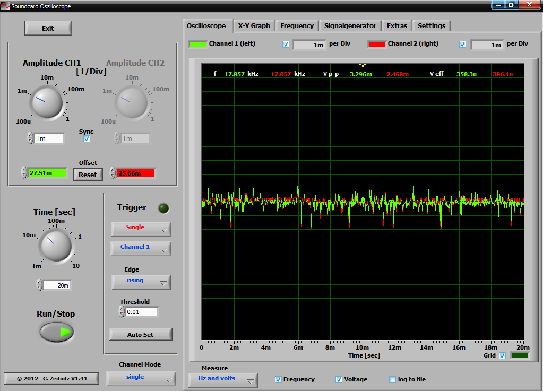Uncheck the Voltage measurement checkbox
Image resolution: width=543 pixels, height=392 pixels.
(x=339, y=380)
